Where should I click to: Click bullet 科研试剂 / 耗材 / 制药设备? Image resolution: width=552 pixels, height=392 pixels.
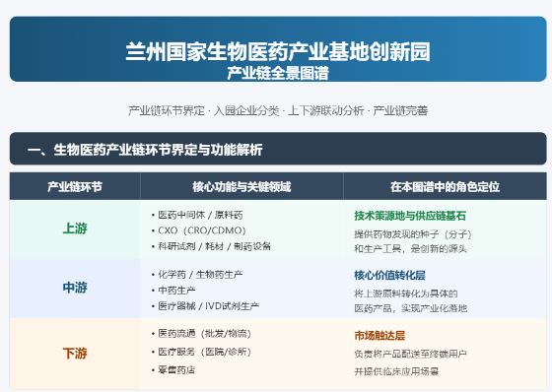tap(211, 246)
